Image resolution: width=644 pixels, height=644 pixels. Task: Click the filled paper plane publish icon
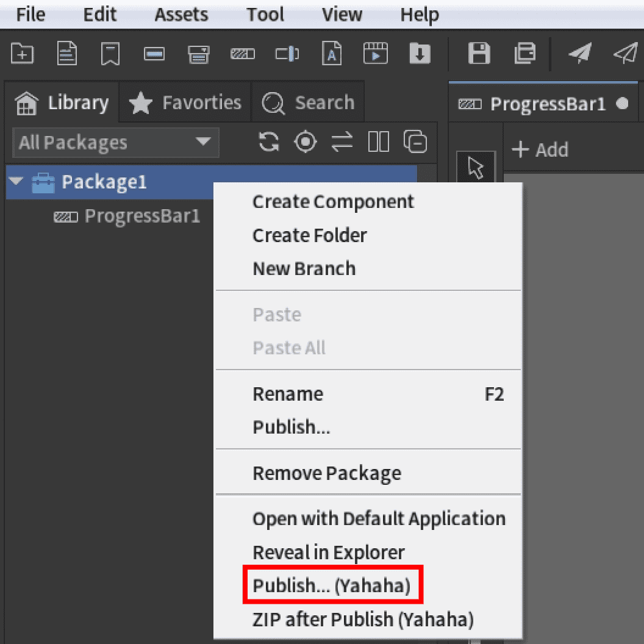(579, 54)
